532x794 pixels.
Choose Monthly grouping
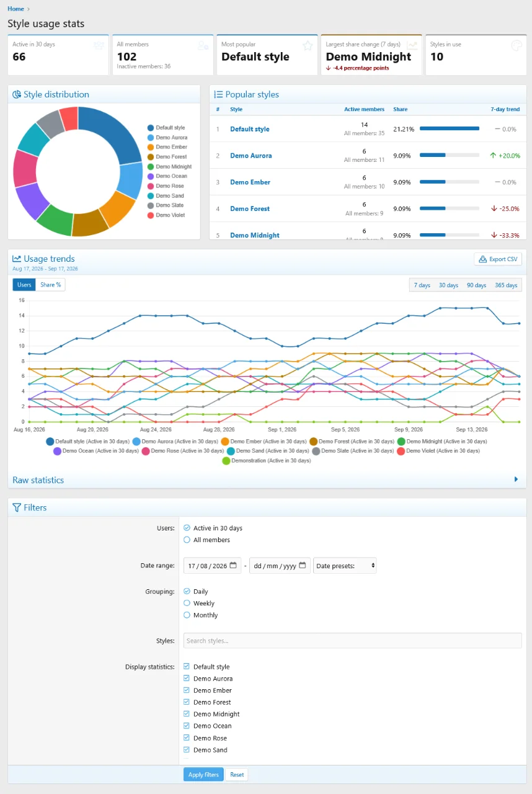click(187, 615)
